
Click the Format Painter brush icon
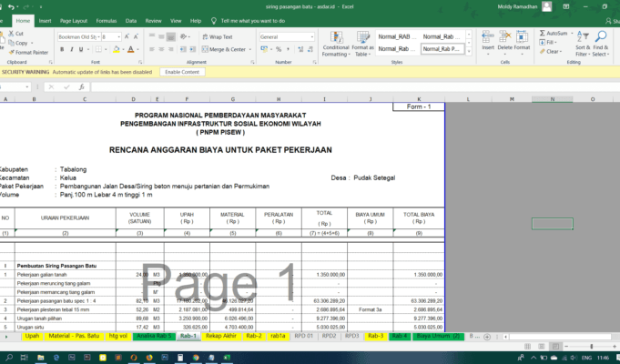pyautogui.click(x=12, y=52)
